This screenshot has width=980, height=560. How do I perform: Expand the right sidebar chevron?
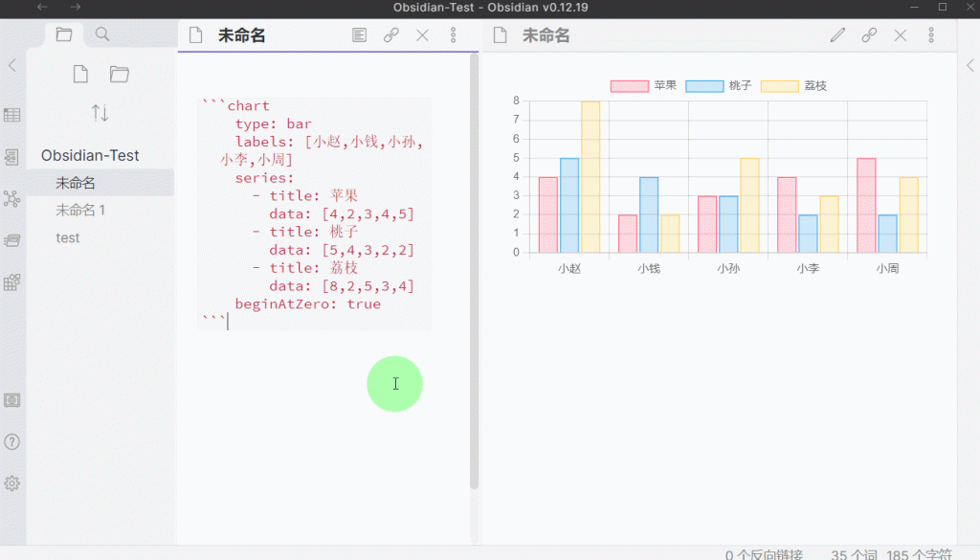[970, 66]
